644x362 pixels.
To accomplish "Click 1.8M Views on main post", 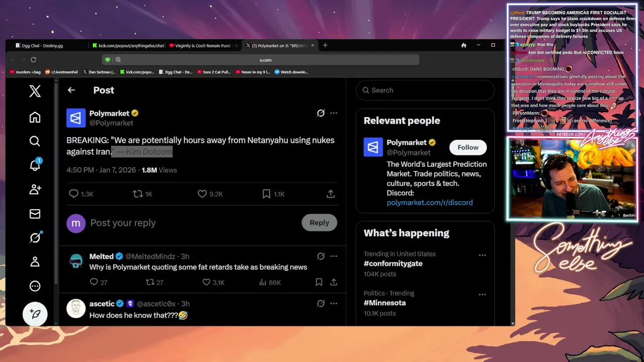I will 159,170.
